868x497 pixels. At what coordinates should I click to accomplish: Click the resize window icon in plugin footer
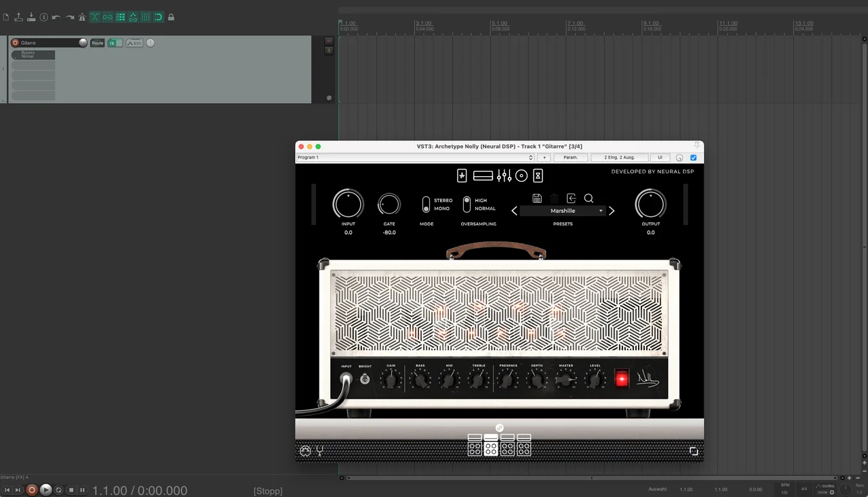pos(694,451)
